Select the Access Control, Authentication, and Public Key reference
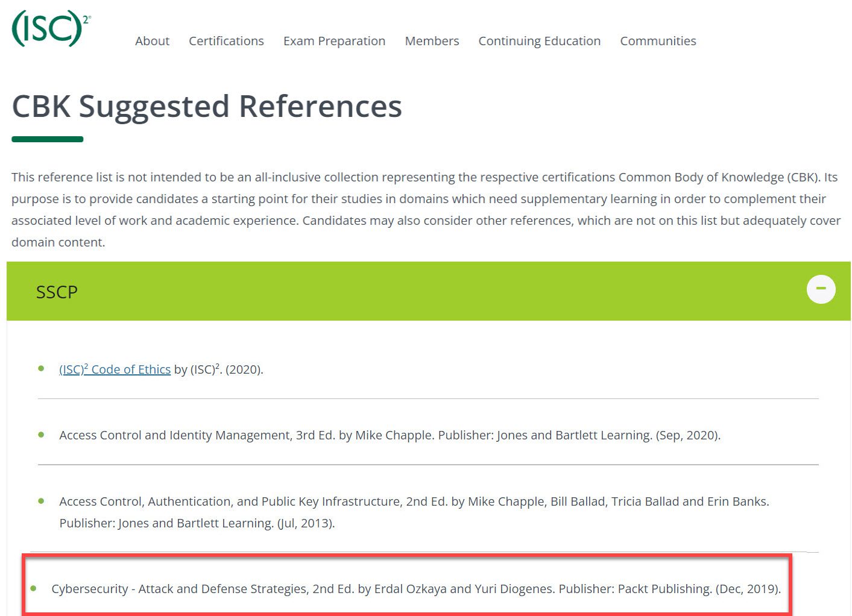This screenshot has height=616, width=852. tap(414, 512)
